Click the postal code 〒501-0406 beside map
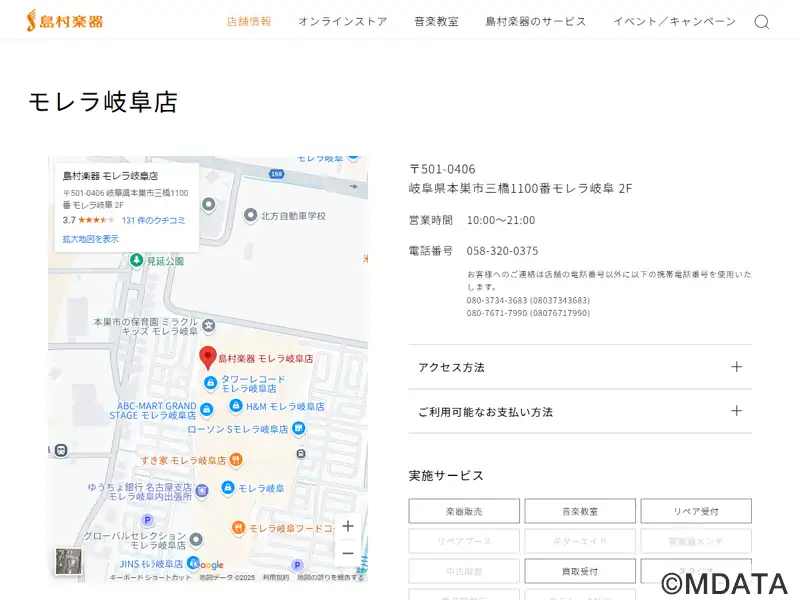Screen dimensions: 800x600 click(442, 169)
